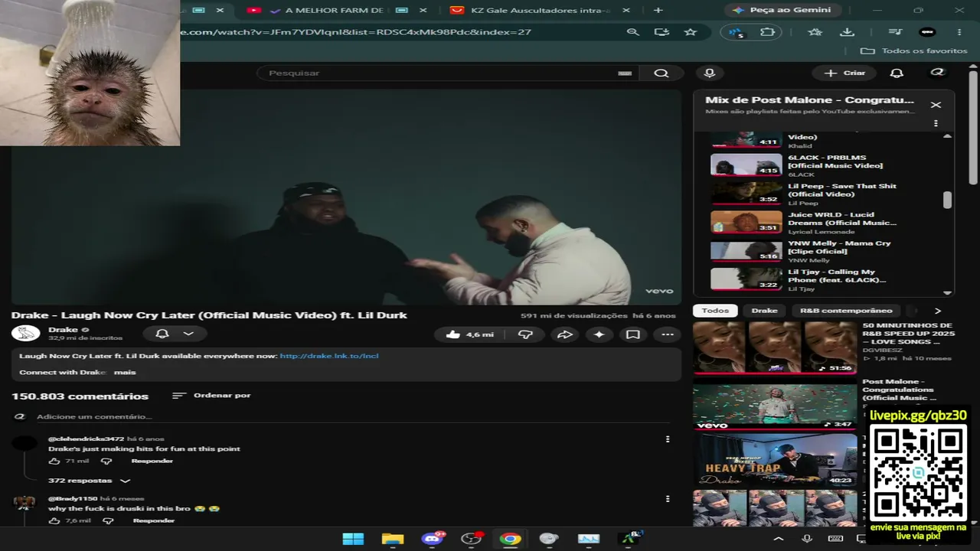980x551 pixels.
Task: Open the YouTube account avatar menu
Action: coord(937,73)
